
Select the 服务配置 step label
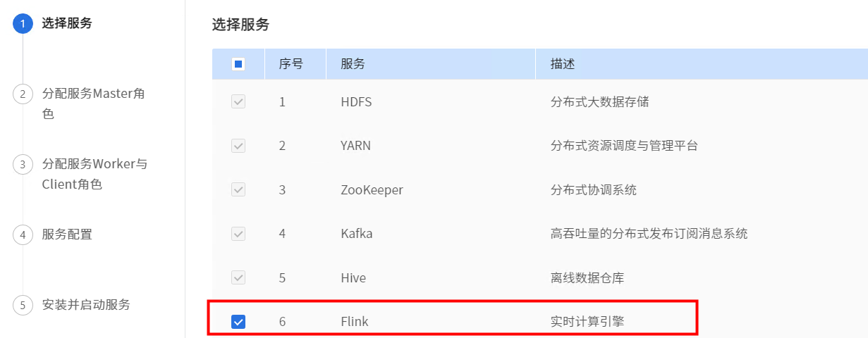pyautogui.click(x=67, y=234)
